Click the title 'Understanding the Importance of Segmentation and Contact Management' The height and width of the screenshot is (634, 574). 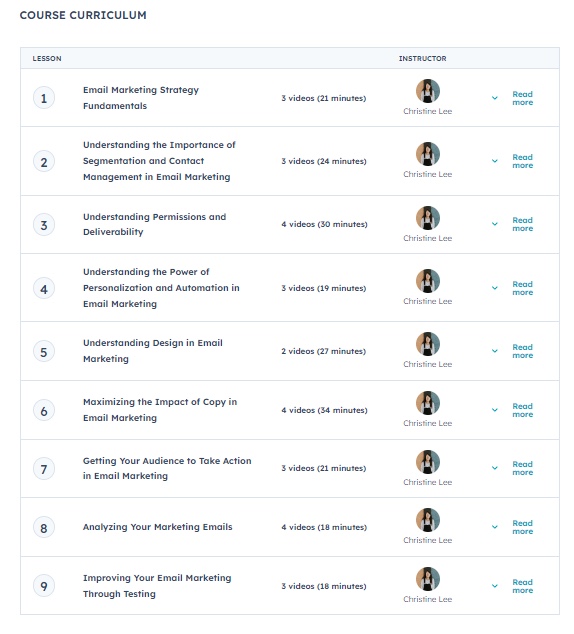click(159, 161)
